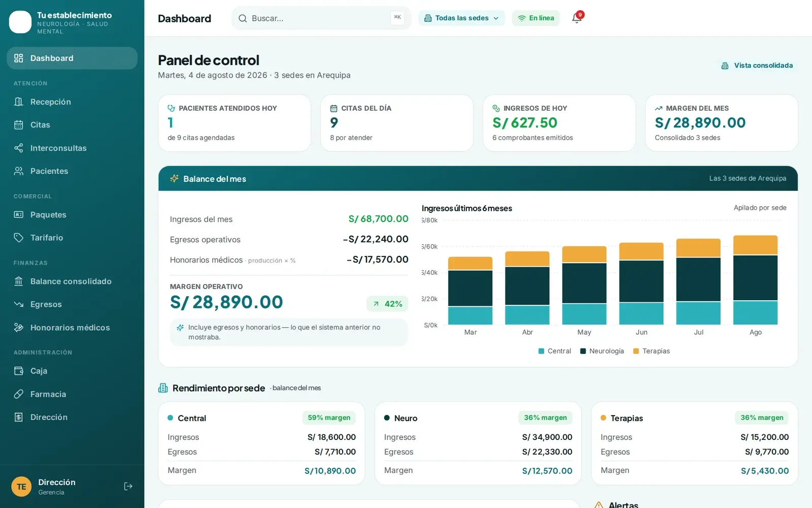
Task: Open the Citas section
Action: click(72, 125)
